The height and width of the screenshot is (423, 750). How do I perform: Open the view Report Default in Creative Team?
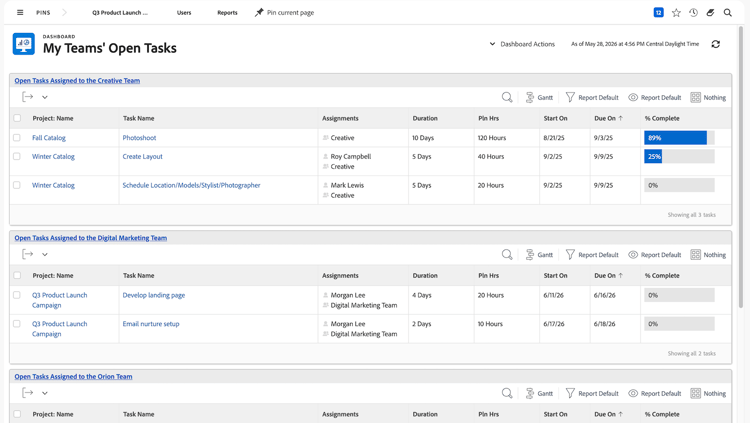point(655,98)
